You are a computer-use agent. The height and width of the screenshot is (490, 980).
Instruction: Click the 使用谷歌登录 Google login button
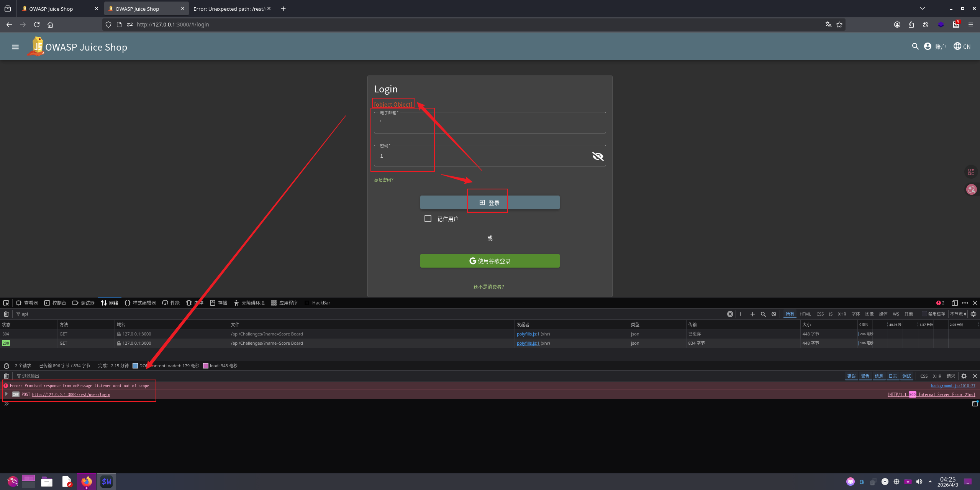pyautogui.click(x=490, y=261)
